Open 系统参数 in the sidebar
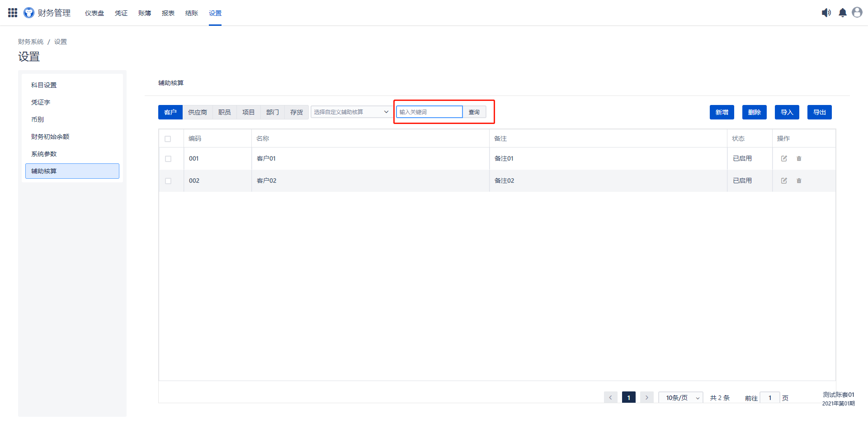 click(x=72, y=154)
